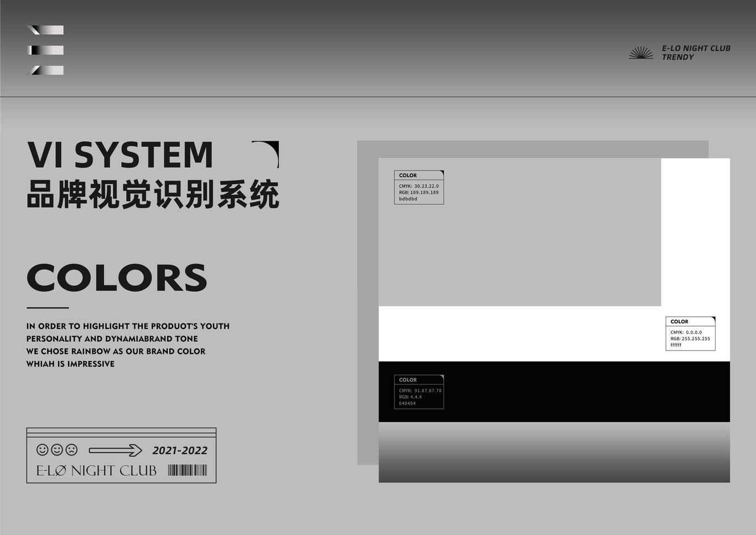Click the line 'WE CHOSE RAINBOW AS OUR BRAND COLOR'
The height and width of the screenshot is (535, 756).
pos(116,351)
